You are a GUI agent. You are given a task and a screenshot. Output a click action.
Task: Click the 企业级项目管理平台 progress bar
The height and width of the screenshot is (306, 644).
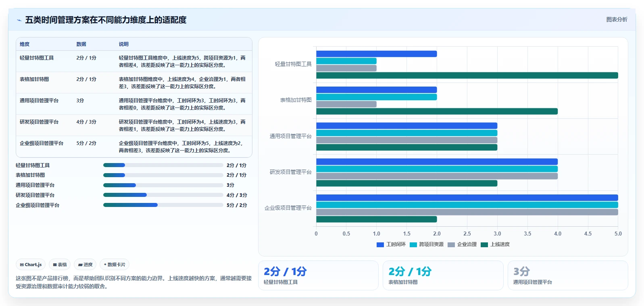click(163, 205)
